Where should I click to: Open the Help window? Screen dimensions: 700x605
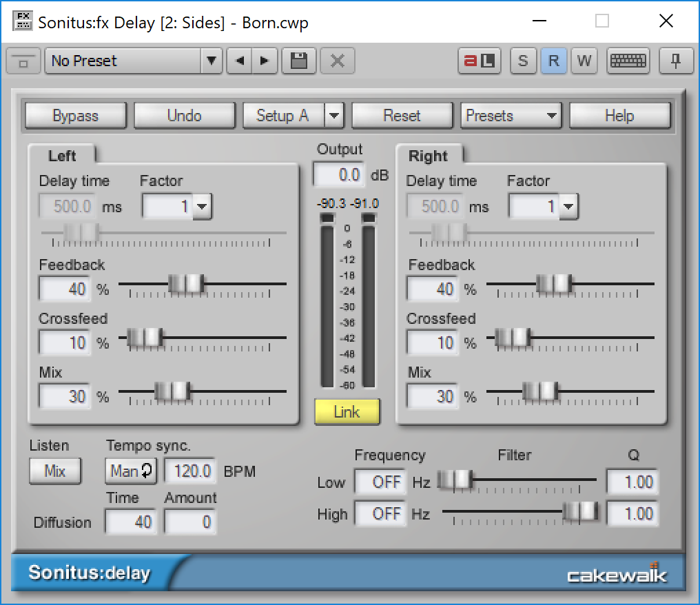click(x=619, y=115)
